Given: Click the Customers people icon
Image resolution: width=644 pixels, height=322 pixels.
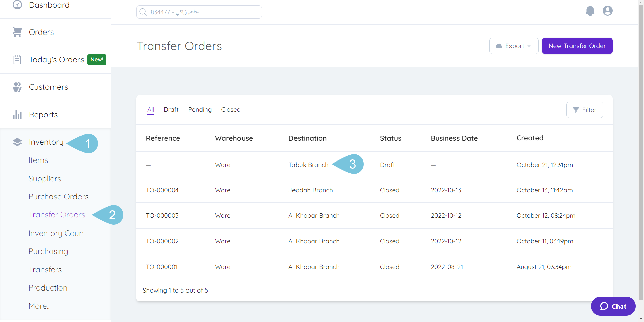Looking at the screenshot, I should [17, 87].
